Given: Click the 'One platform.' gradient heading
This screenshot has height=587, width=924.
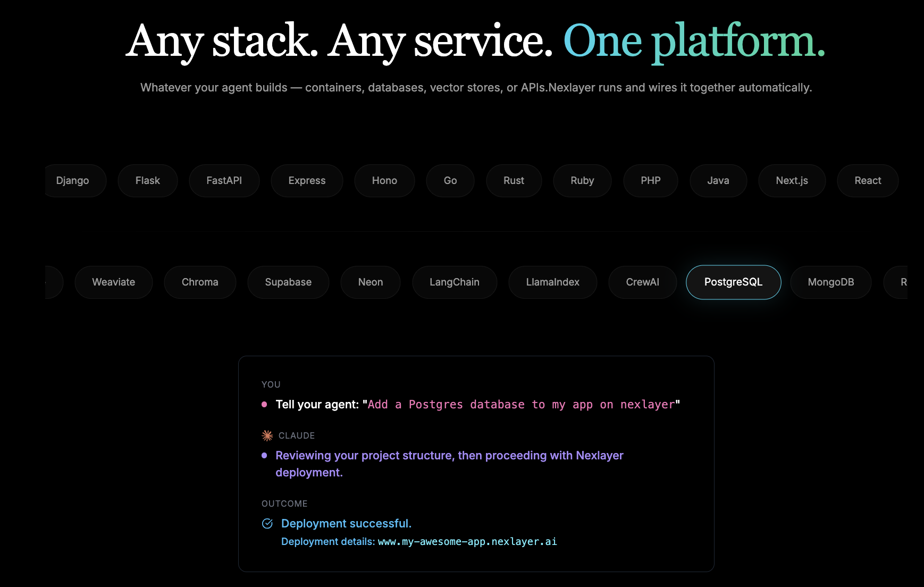Looking at the screenshot, I should [x=694, y=41].
